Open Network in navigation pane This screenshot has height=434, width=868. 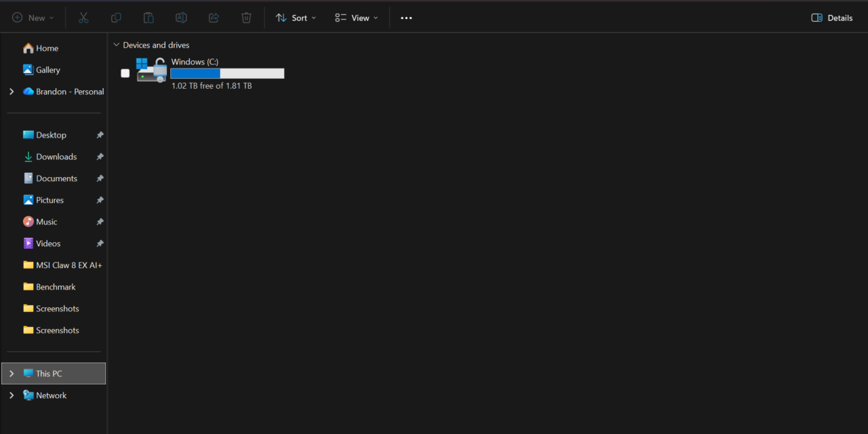point(45,395)
